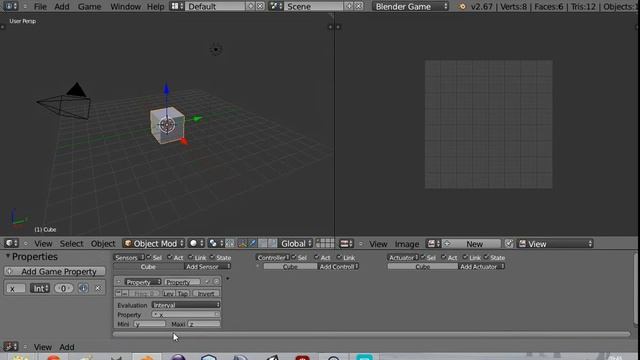The height and width of the screenshot is (360, 640).
Task: Toggle the Invert button
Action: coord(206,293)
